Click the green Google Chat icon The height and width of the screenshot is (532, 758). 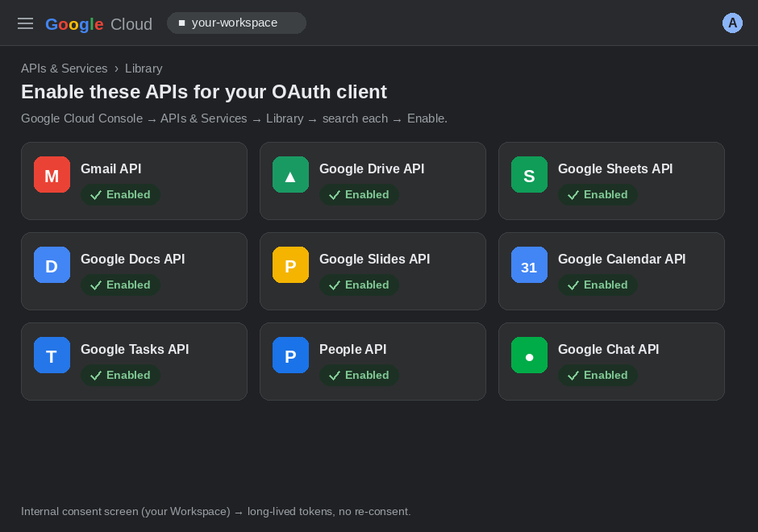529,355
